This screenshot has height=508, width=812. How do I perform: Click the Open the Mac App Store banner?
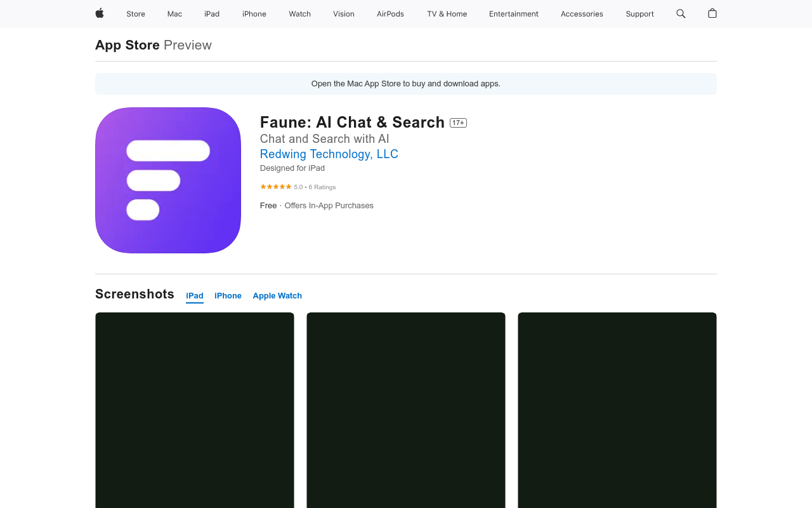(406, 84)
